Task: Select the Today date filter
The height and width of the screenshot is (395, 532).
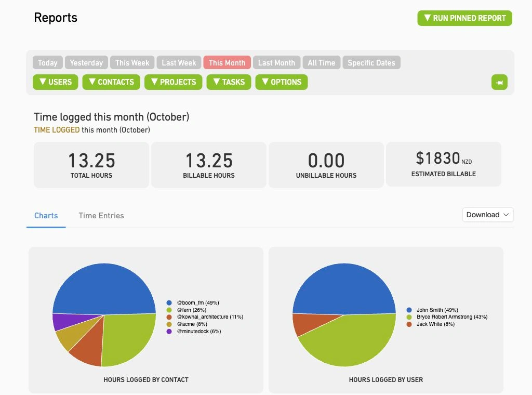Action: [x=47, y=63]
